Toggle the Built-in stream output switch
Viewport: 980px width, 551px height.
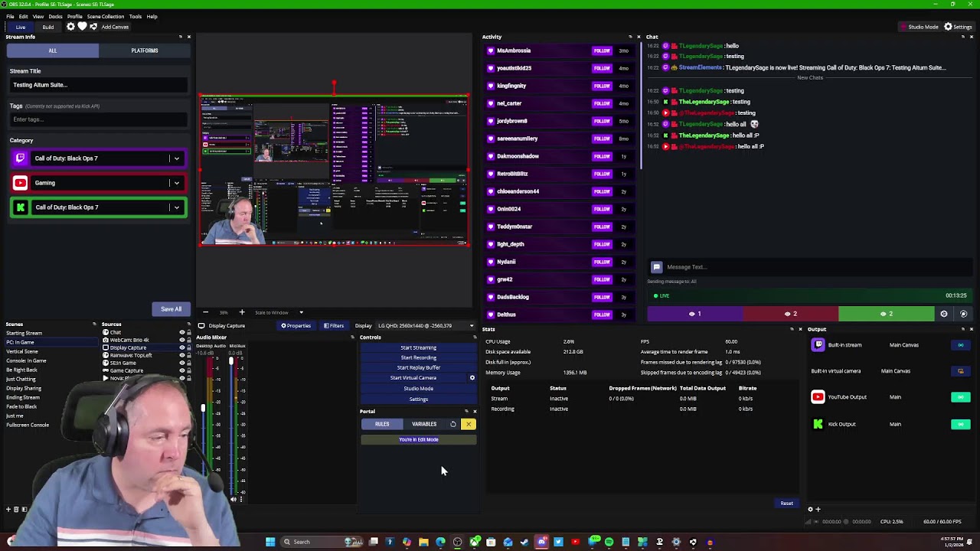click(x=961, y=345)
